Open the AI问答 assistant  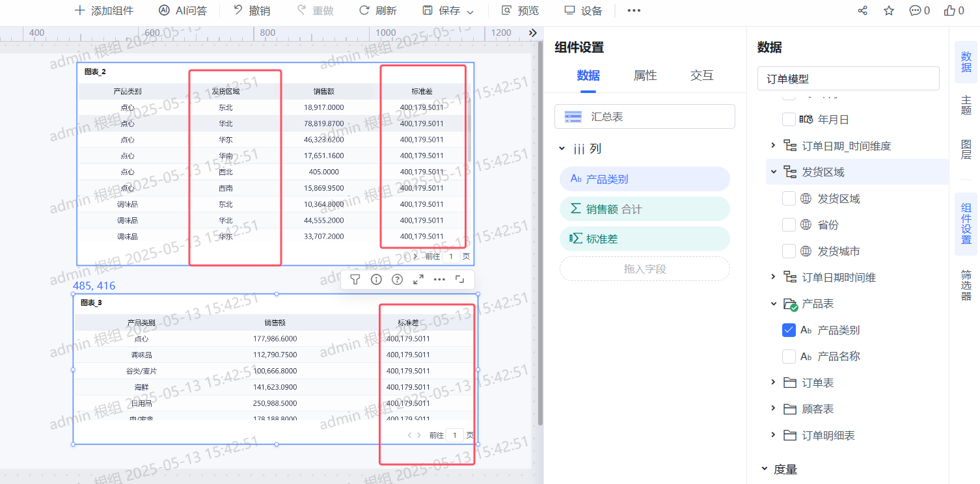click(183, 11)
